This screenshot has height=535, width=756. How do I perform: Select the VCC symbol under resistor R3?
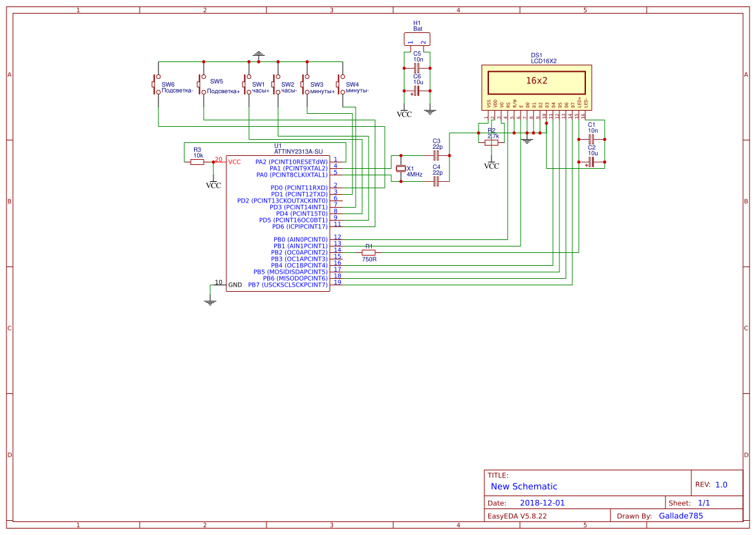click(x=214, y=182)
